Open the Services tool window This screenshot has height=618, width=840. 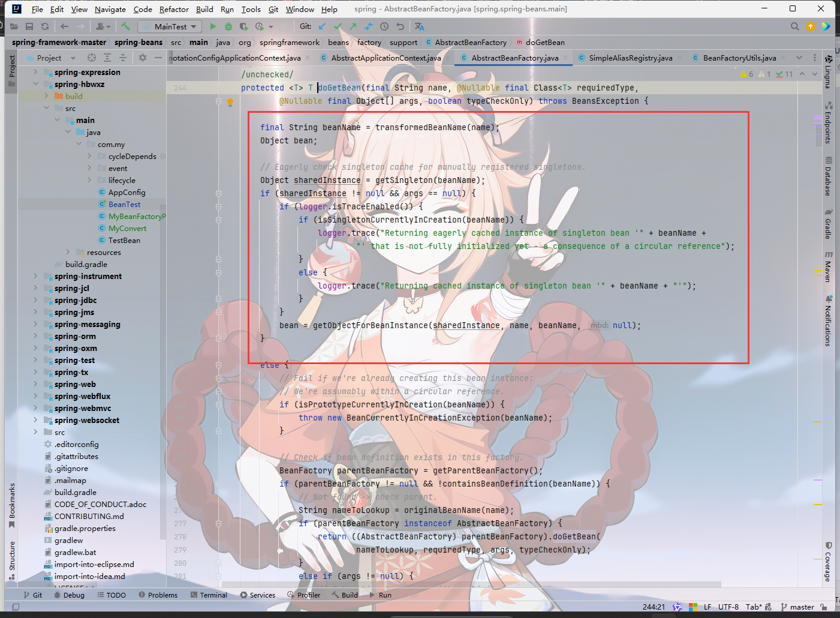(258, 595)
